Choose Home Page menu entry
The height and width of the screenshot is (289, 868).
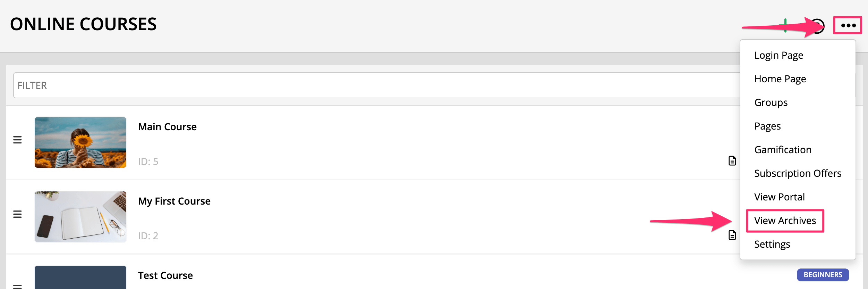click(780, 79)
